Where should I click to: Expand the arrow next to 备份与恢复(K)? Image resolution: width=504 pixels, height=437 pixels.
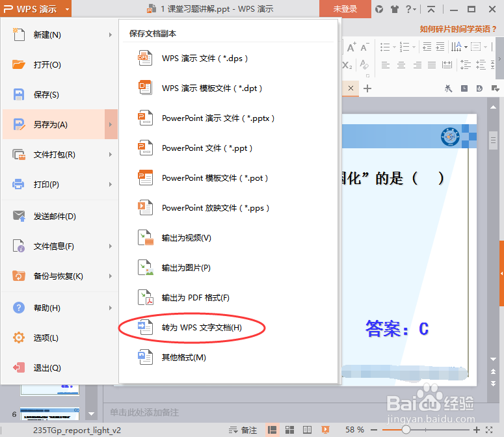(111, 276)
